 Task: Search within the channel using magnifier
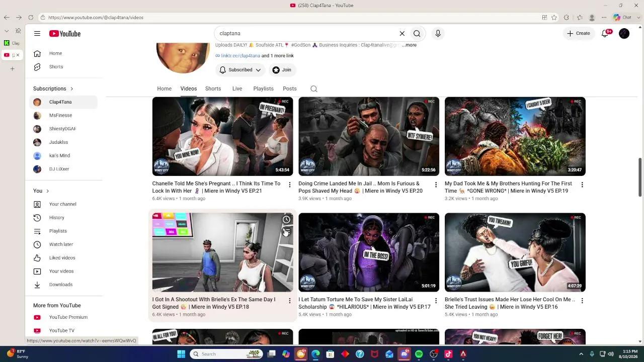coord(314,89)
